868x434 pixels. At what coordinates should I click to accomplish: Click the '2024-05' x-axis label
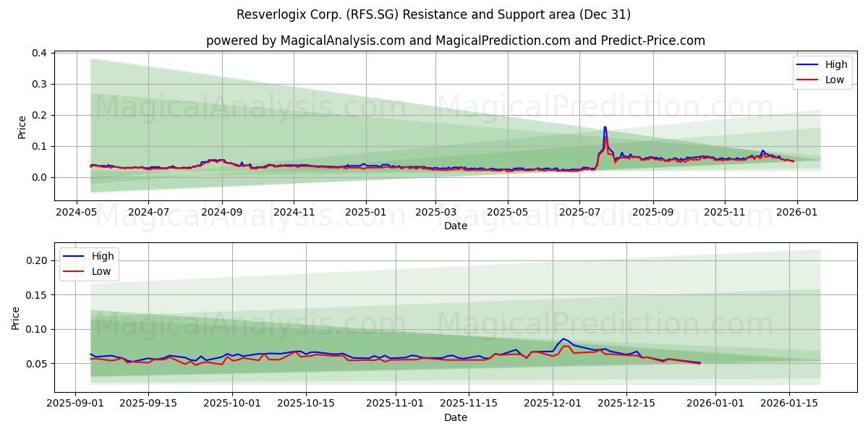[77, 212]
